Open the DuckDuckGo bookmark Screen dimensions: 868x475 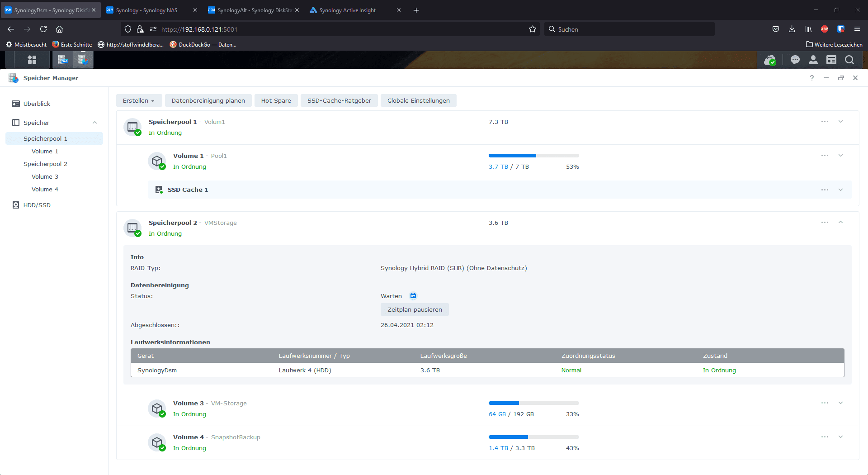click(203, 44)
